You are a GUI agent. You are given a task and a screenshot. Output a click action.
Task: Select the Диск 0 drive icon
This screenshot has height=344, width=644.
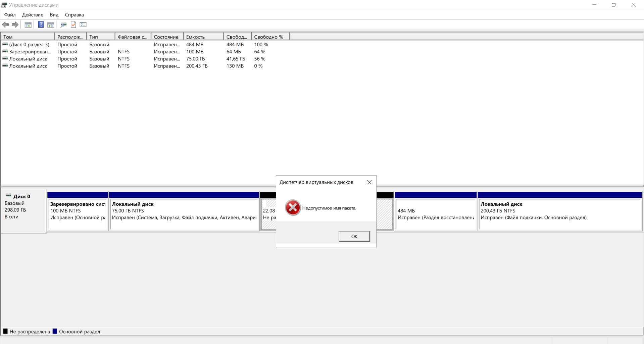[8, 196]
